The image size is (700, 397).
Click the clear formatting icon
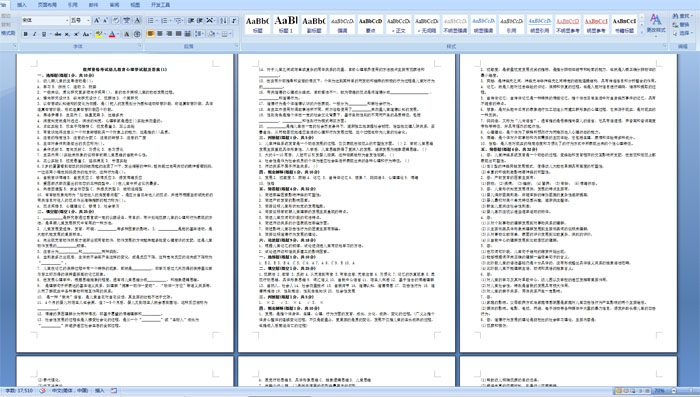pos(116,21)
